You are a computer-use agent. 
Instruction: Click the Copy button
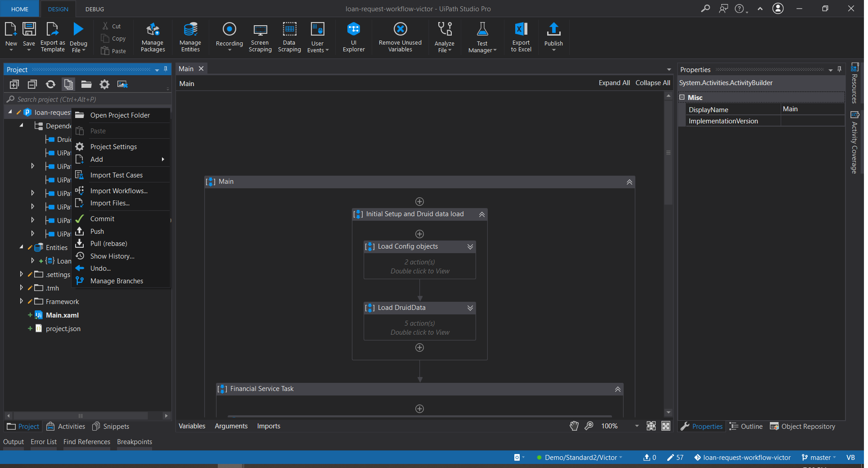click(113, 39)
